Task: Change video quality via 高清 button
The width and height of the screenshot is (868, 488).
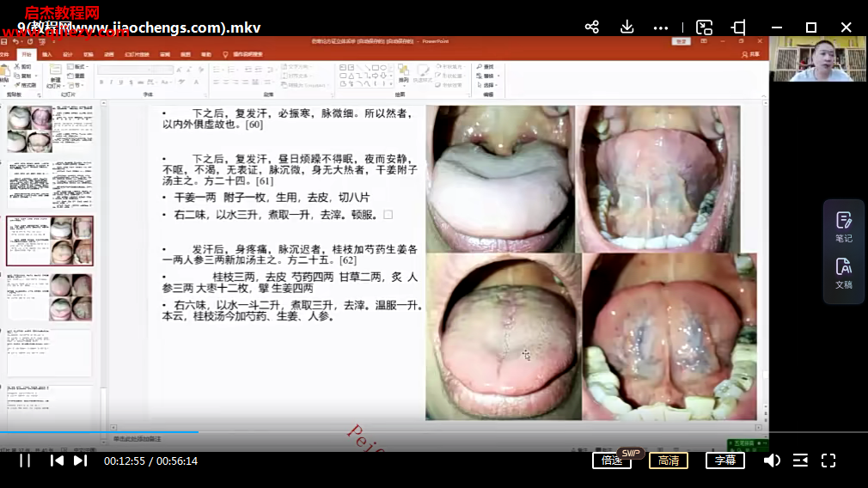Action: point(668,461)
